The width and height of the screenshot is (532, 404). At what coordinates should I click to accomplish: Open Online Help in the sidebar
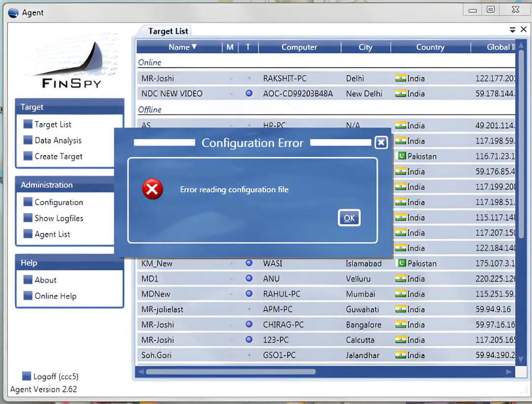pos(55,296)
